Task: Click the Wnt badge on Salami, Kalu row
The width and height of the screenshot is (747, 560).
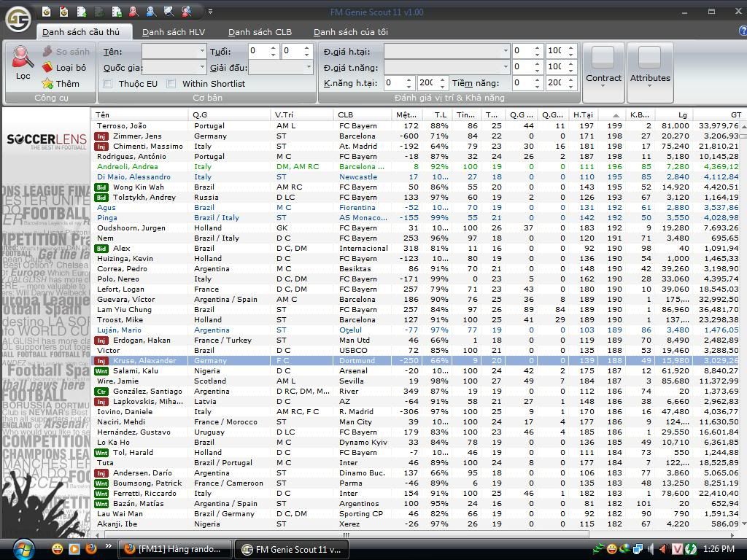Action: (101, 371)
